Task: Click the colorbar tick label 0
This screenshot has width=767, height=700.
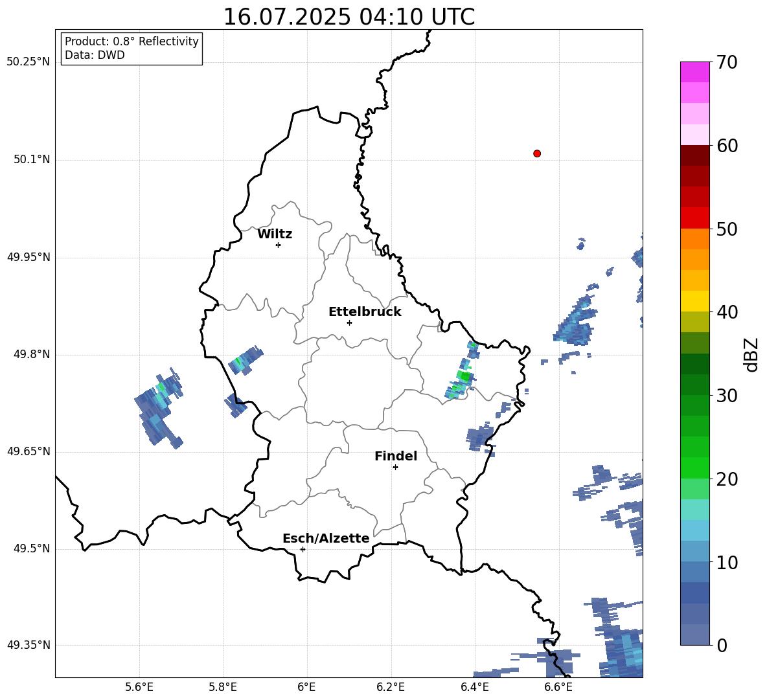Action: click(722, 645)
